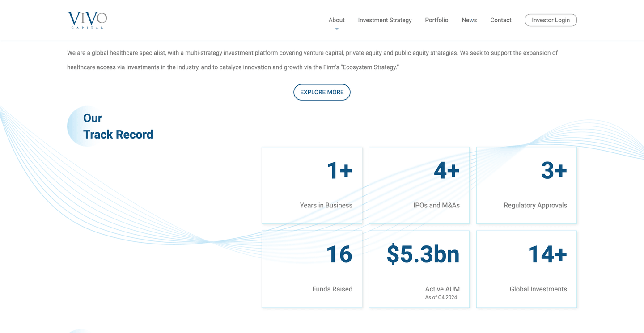Click the Global Investments card
This screenshot has height=333, width=644.
tap(526, 269)
